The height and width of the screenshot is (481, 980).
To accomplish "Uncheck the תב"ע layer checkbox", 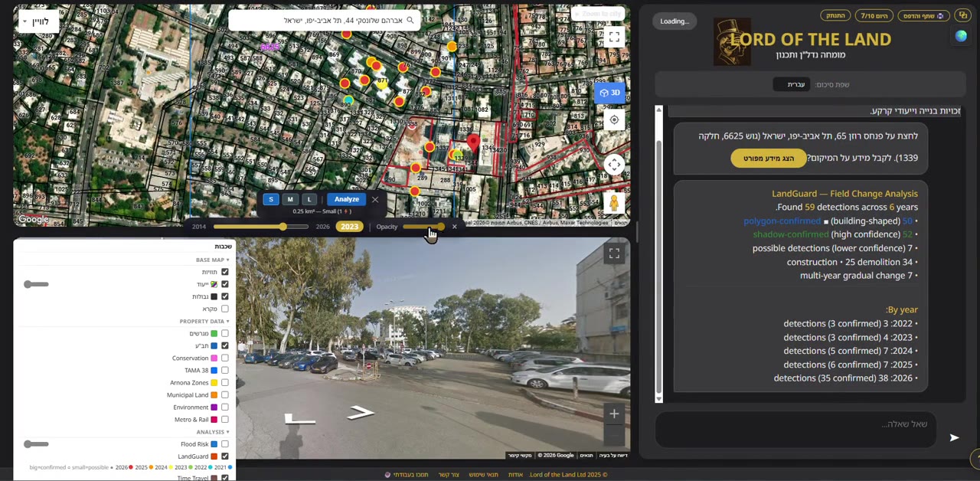I will pyautogui.click(x=224, y=345).
